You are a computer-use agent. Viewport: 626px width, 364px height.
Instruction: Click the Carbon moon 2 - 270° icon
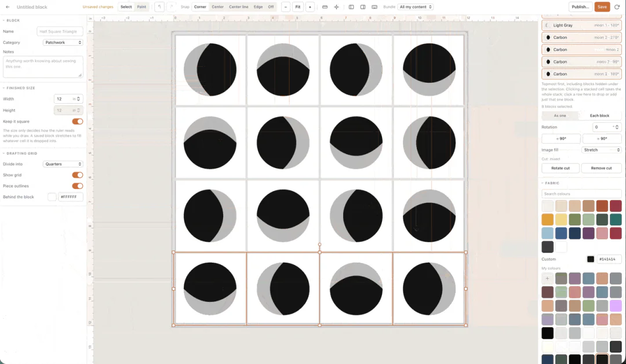coord(548,38)
